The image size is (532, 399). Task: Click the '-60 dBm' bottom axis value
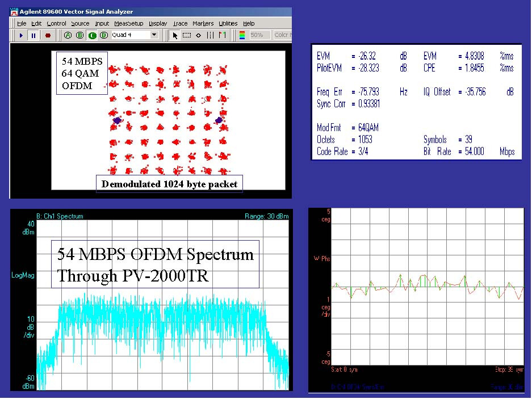[28, 382]
